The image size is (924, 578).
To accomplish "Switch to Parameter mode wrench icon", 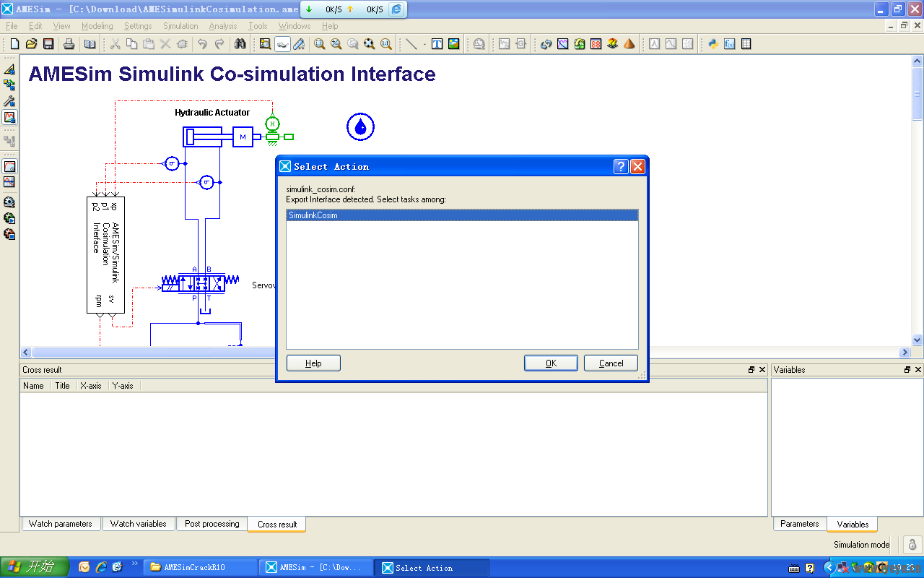I will (9, 101).
